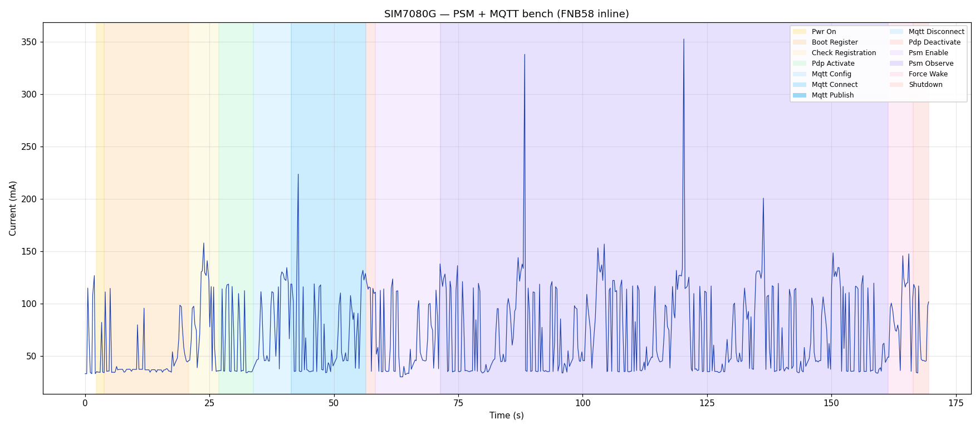Click the Pwr On yellow legend swatch
The width and height of the screenshot is (980, 429).
point(800,32)
